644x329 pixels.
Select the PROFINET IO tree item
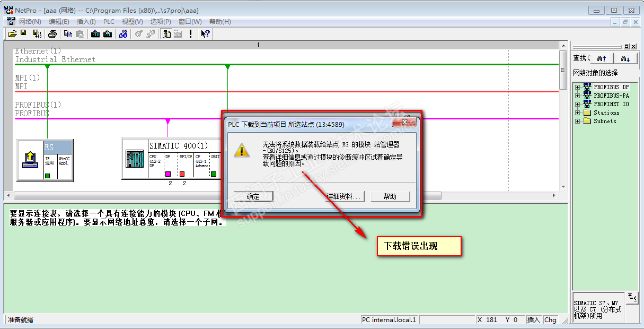tap(611, 104)
